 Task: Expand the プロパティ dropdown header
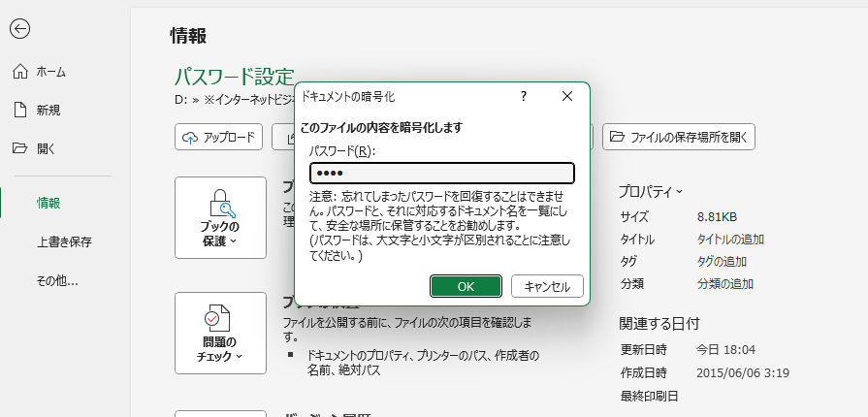tap(651, 191)
